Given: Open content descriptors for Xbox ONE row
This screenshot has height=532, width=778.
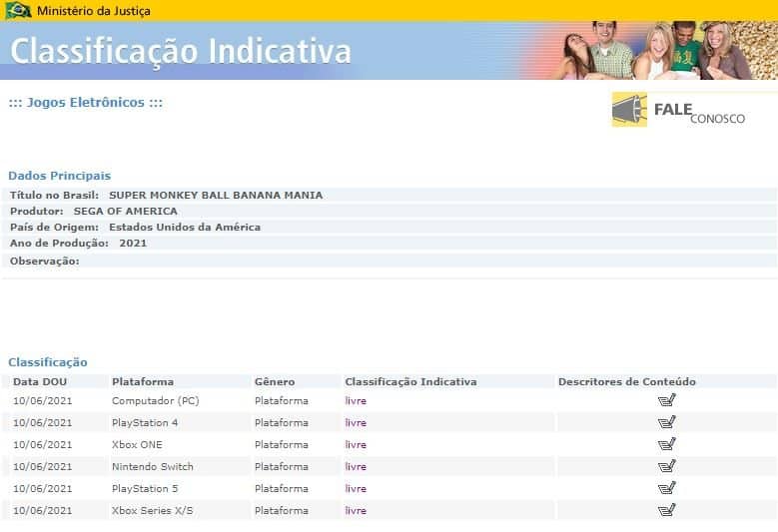Looking at the screenshot, I should click(666, 444).
